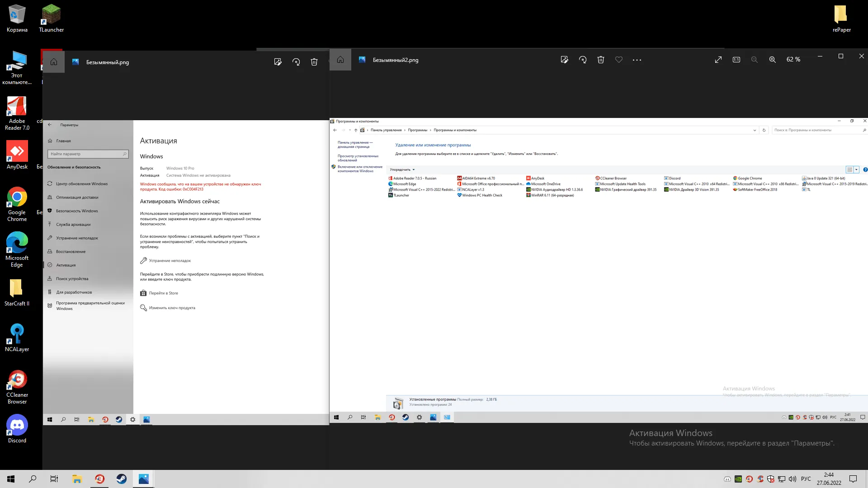Click the 62 % zoom level value
868x488 pixels.
click(x=793, y=60)
